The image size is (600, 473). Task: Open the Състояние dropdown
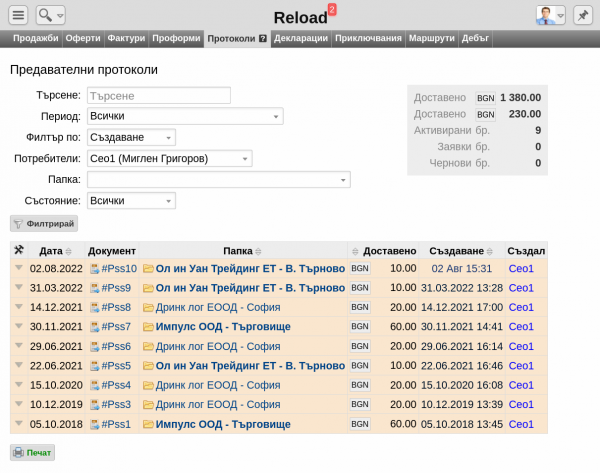(131, 200)
